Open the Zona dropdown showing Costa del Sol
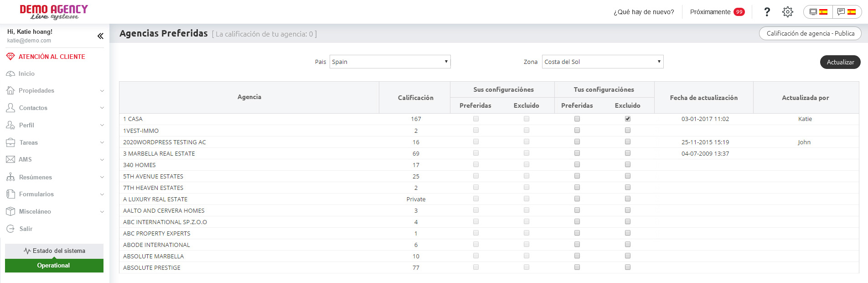 (x=603, y=62)
